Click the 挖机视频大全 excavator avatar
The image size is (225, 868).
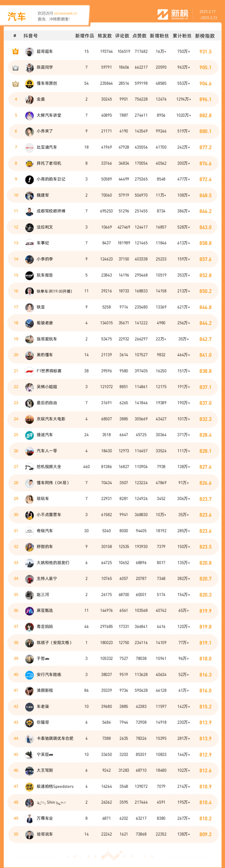tap(30, 467)
